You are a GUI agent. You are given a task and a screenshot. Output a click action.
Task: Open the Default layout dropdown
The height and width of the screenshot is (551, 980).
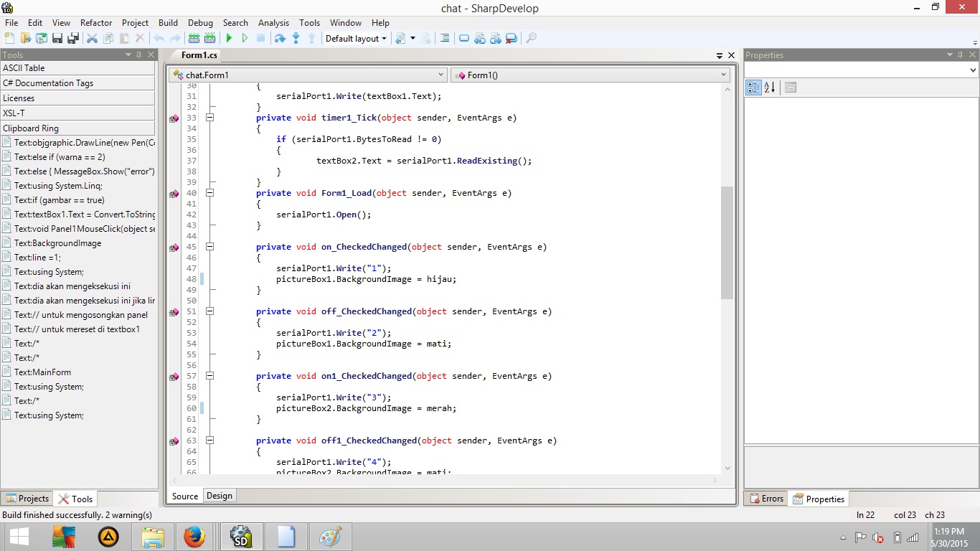tap(356, 39)
